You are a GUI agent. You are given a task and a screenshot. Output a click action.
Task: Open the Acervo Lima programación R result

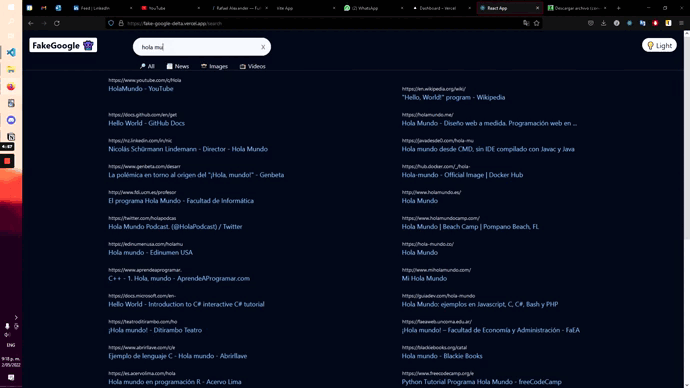tap(175, 382)
